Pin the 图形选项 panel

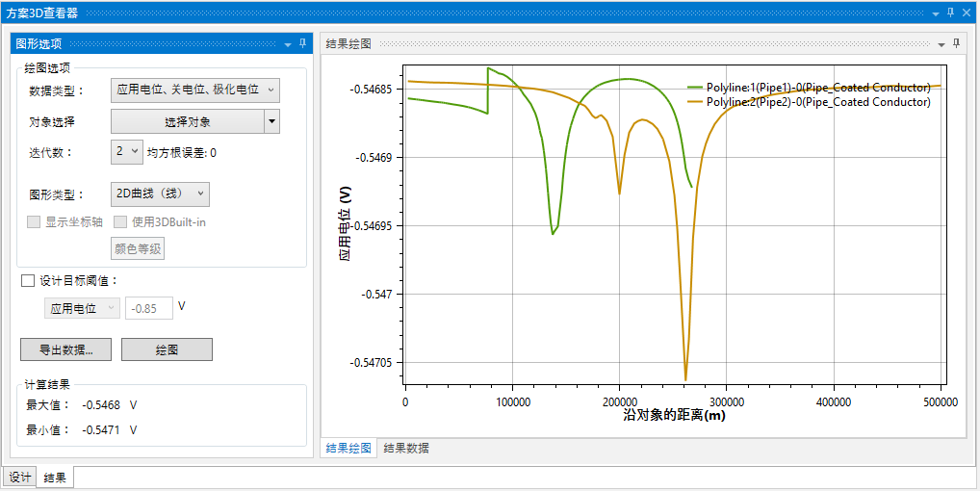point(302,43)
